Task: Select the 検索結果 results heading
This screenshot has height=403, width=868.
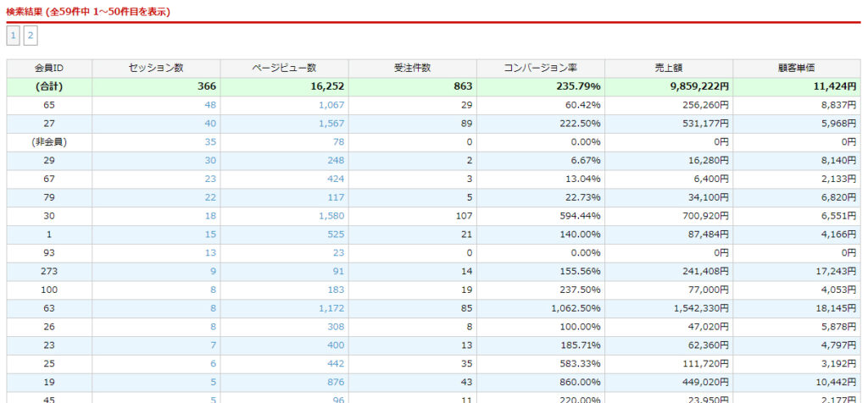Action: (x=88, y=12)
